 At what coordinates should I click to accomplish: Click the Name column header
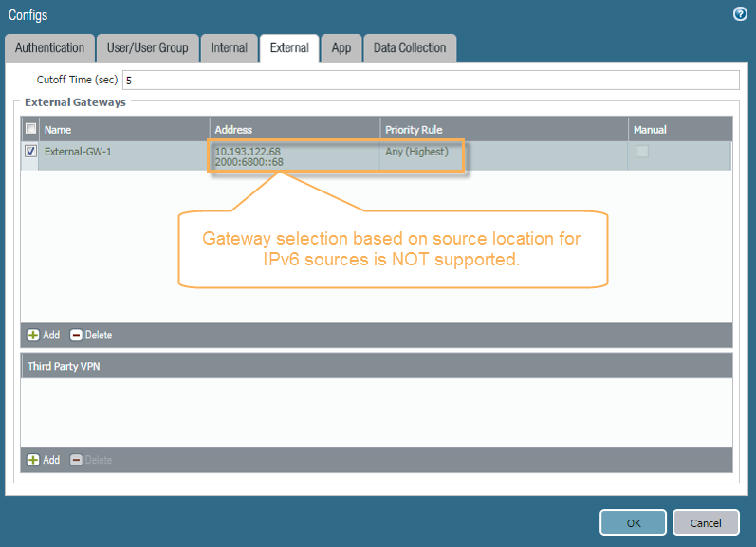tap(124, 129)
